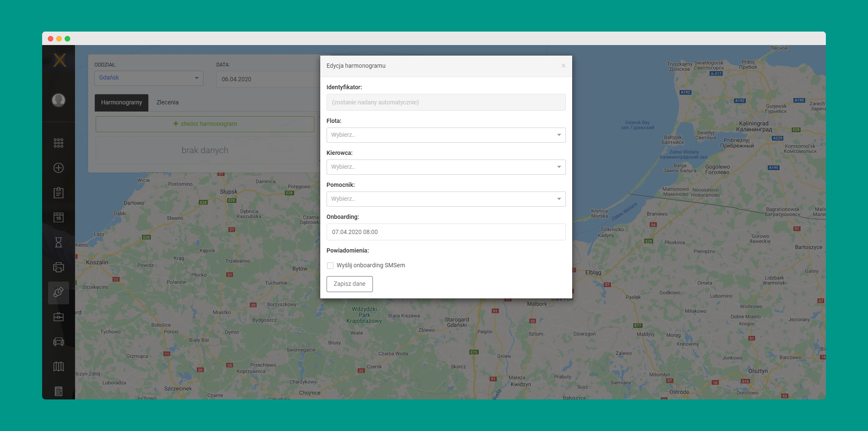
Task: Open the Oddział Gdańsk dropdown
Action: tap(149, 78)
